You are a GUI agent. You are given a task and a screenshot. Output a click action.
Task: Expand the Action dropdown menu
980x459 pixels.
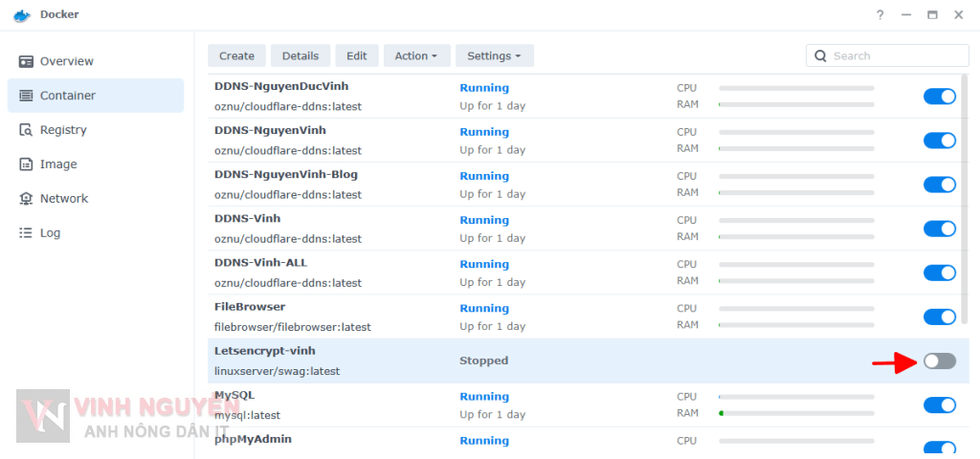click(416, 56)
